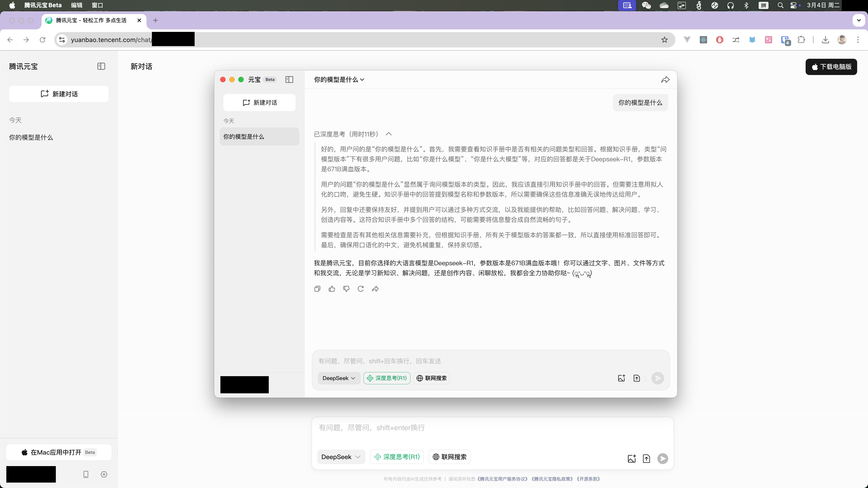This screenshot has height=488, width=868.
Task: Open 编辑 menu in menu bar
Action: coord(76,5)
